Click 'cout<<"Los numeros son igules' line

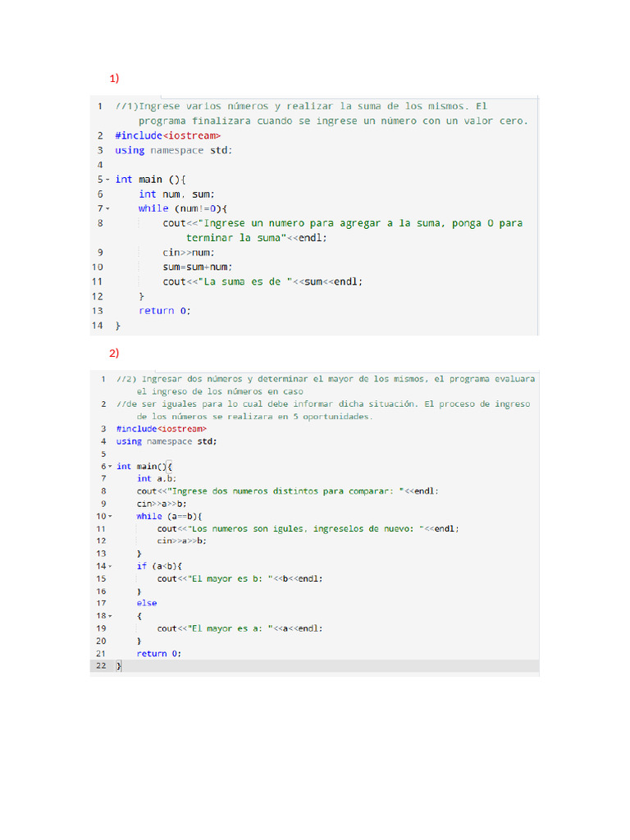pos(308,529)
